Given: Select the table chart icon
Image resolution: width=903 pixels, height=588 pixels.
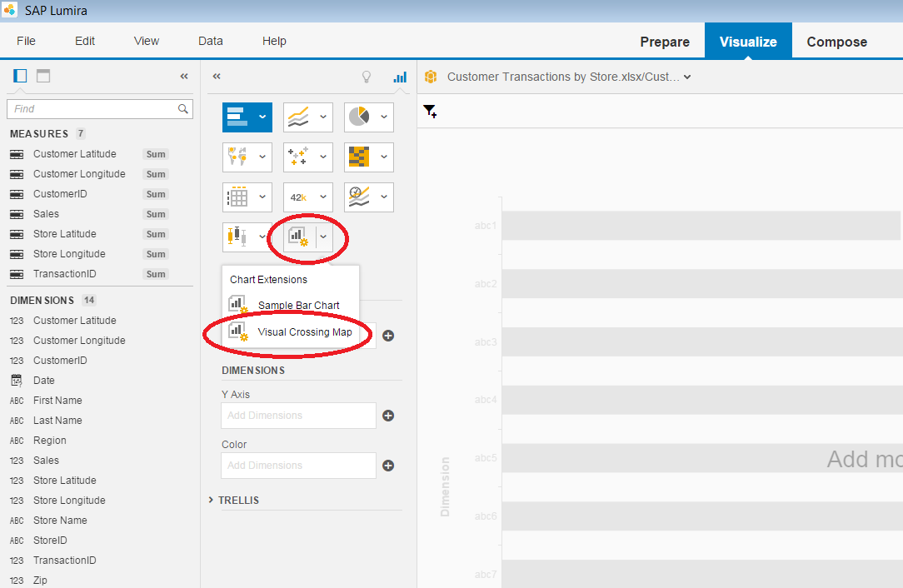Looking at the screenshot, I should pyautogui.click(x=237, y=197).
